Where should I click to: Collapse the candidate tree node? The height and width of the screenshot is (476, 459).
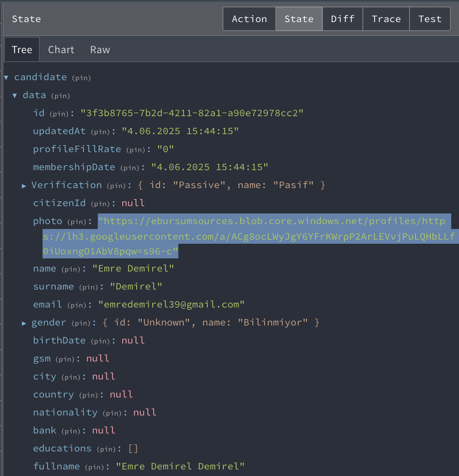coord(6,77)
